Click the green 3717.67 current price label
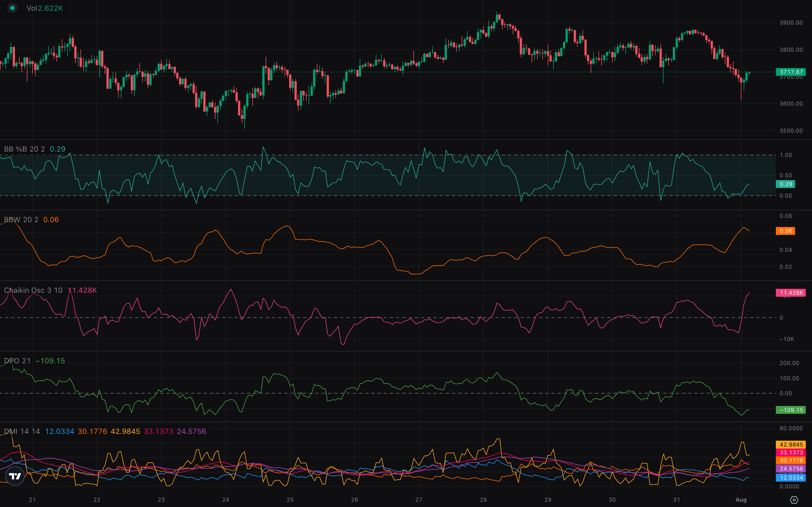Viewport: 812px width, 507px height. coord(791,72)
